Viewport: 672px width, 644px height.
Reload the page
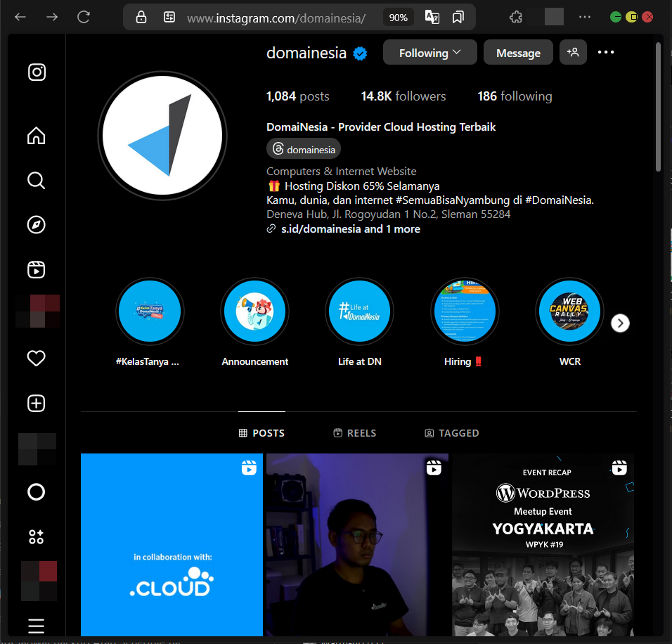[84, 17]
